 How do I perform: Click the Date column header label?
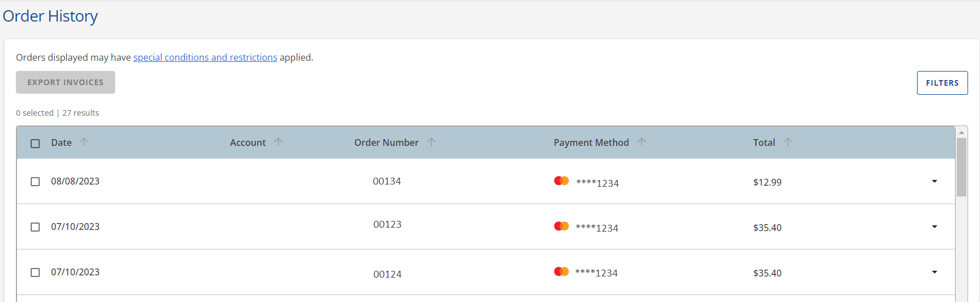[x=61, y=142]
